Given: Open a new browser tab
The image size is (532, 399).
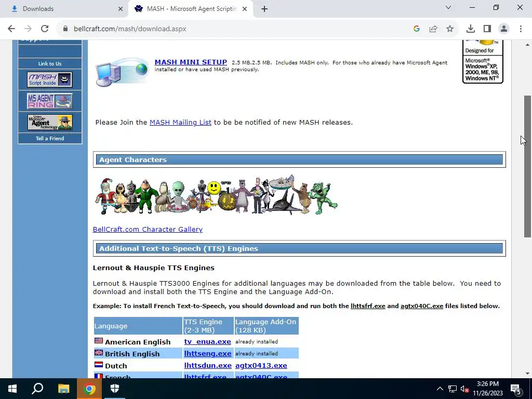Looking at the screenshot, I should point(264,9).
